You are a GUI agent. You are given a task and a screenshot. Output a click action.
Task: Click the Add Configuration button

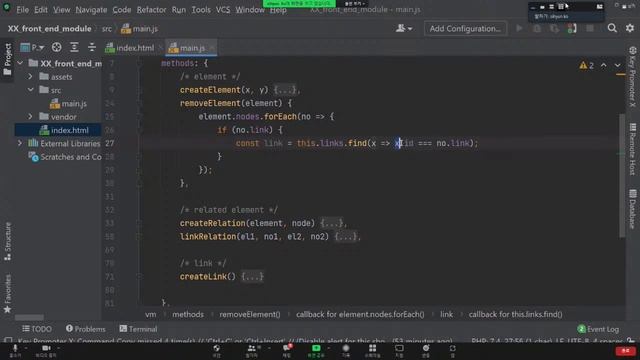click(465, 29)
